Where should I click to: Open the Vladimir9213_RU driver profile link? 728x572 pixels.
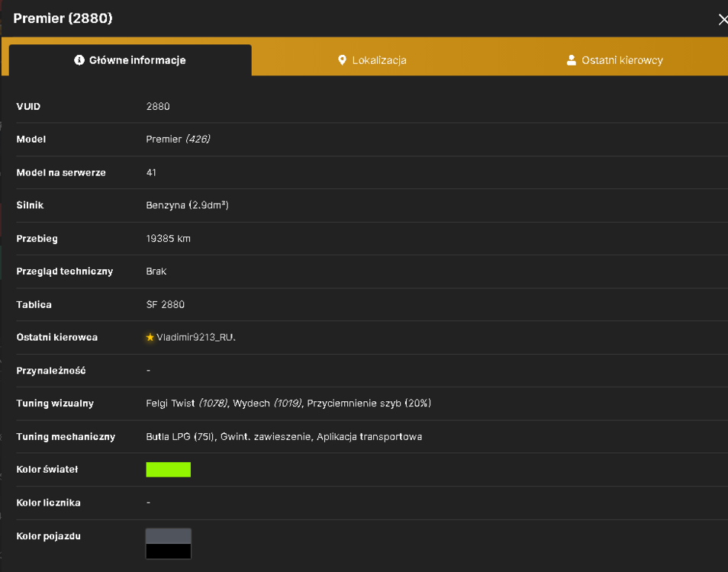196,337
